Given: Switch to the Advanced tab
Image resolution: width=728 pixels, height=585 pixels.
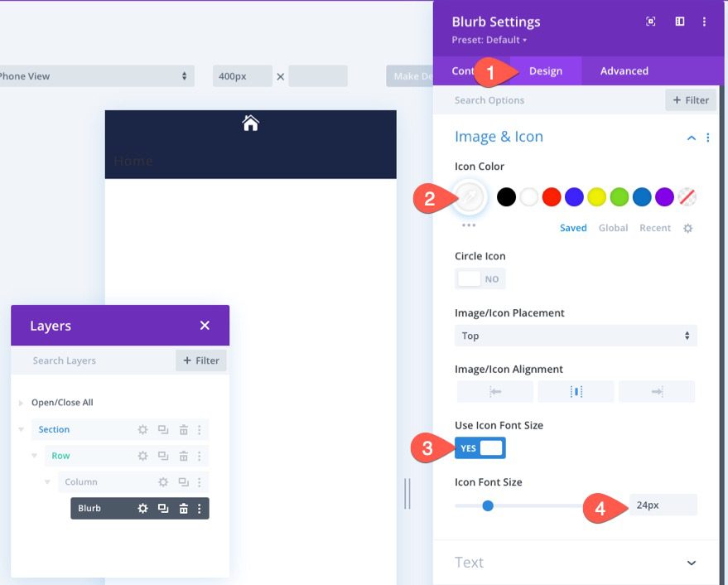Looking at the screenshot, I should (x=624, y=70).
